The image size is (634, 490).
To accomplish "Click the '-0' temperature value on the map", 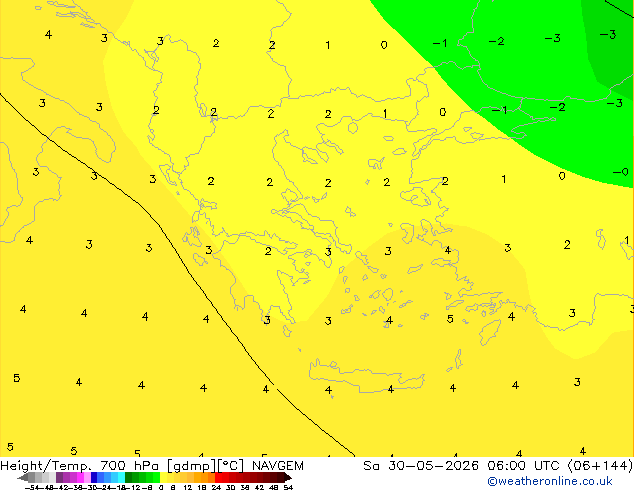I will pyautogui.click(x=621, y=172).
